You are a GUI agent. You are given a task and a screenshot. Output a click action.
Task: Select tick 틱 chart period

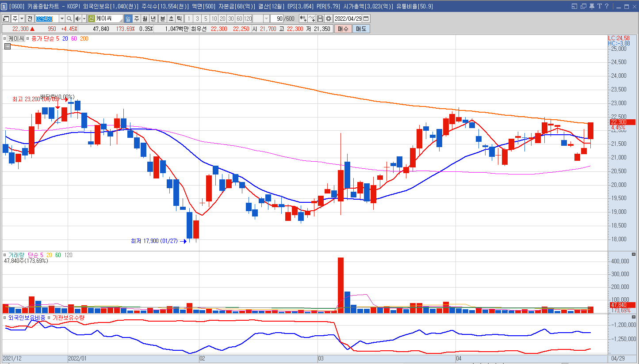coord(180,19)
